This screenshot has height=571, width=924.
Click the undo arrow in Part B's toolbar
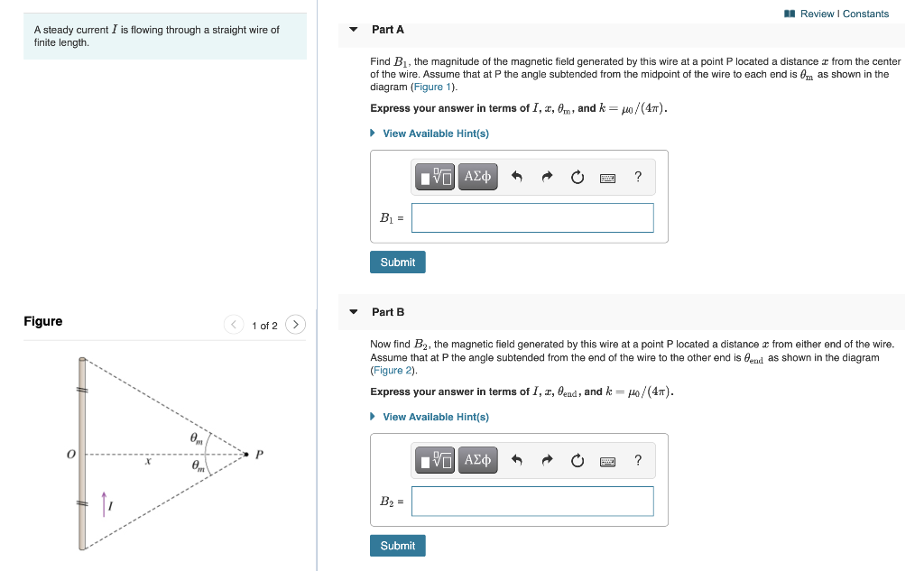click(x=516, y=460)
